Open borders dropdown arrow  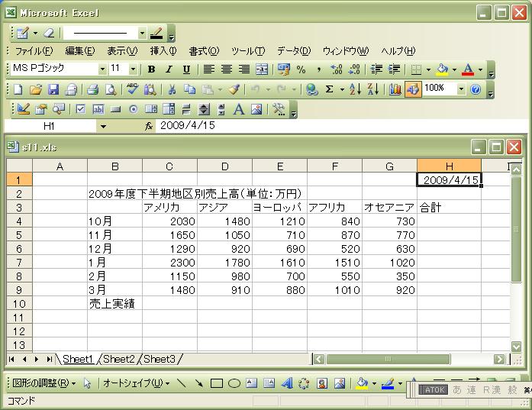[428, 69]
